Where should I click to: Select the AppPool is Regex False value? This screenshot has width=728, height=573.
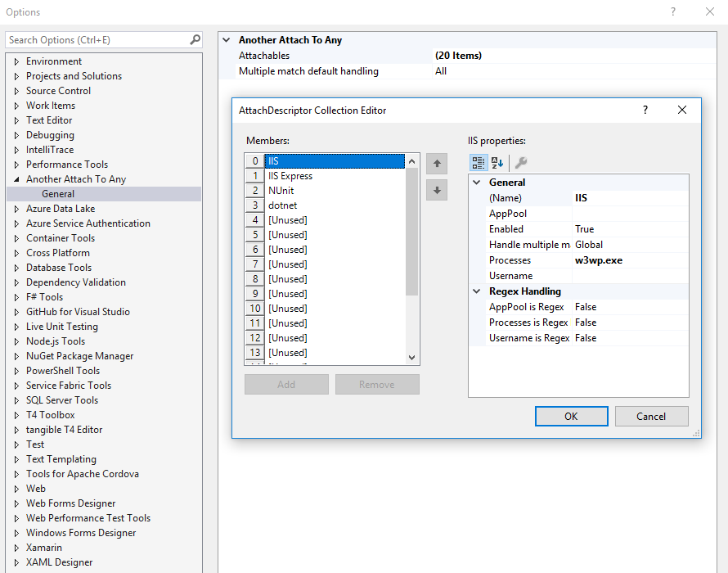(630, 307)
